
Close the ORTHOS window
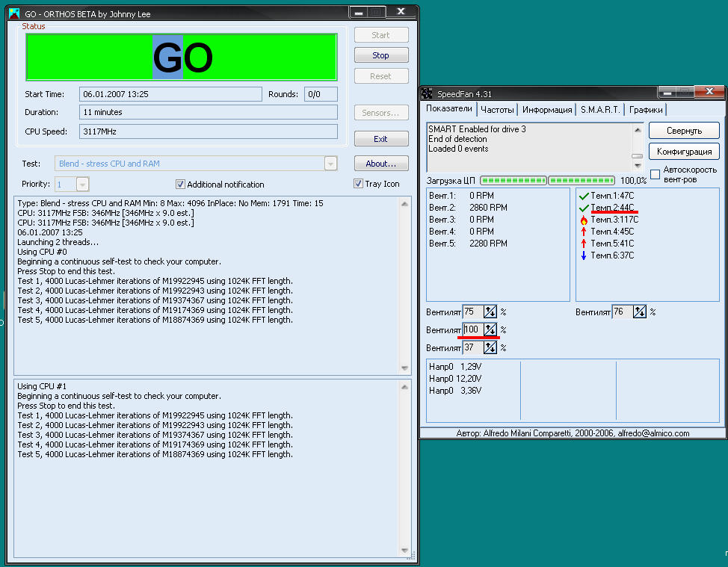click(401, 12)
